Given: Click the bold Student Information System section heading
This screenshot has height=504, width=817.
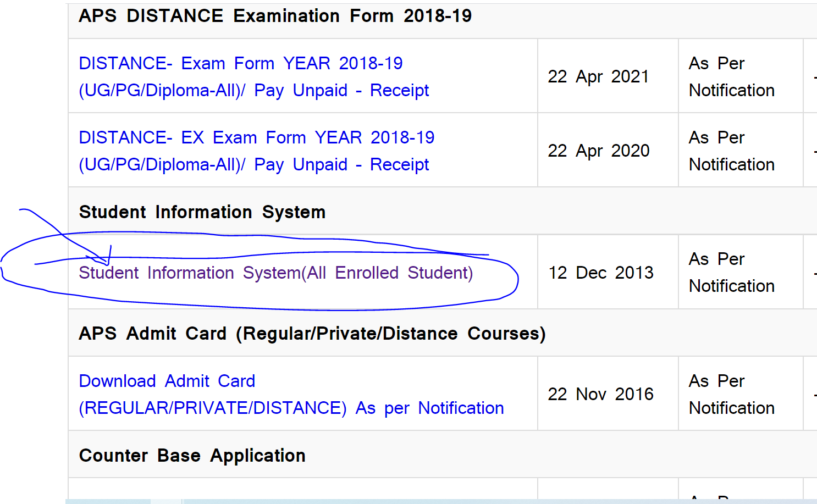Looking at the screenshot, I should [202, 212].
